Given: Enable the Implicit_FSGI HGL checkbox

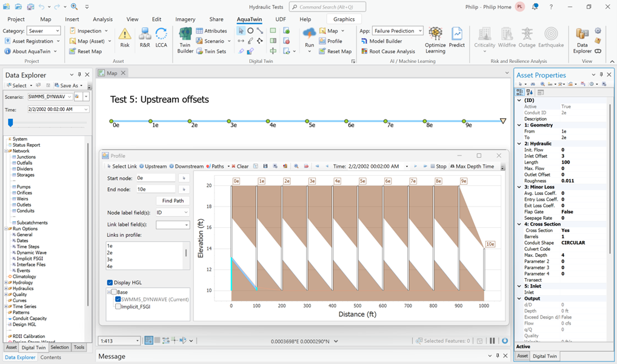Looking at the screenshot, I should [118, 306].
